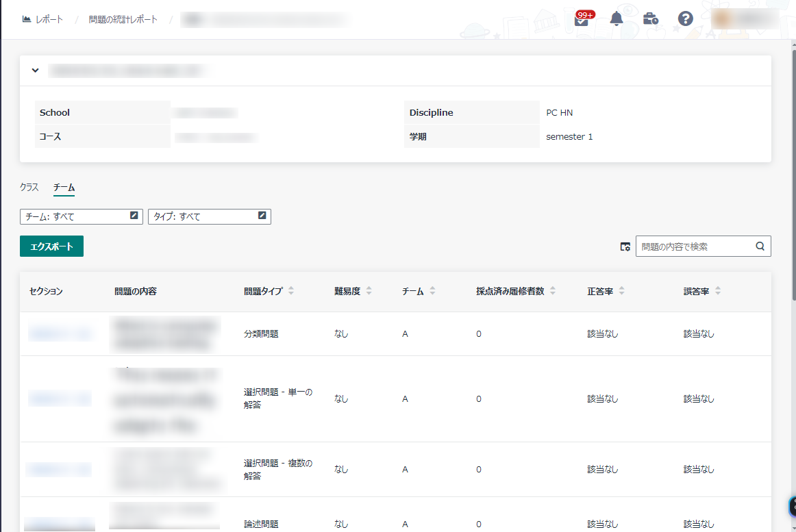Select the チーム tab
This screenshot has width=796, height=532.
tap(64, 188)
